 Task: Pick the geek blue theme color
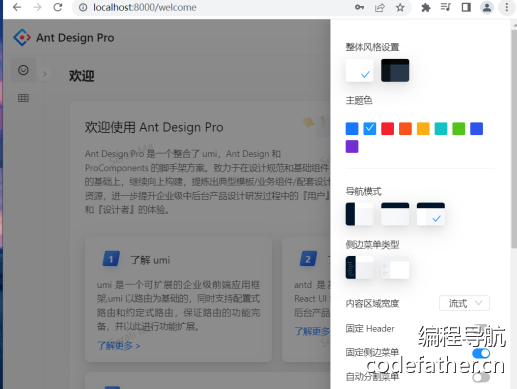point(476,129)
